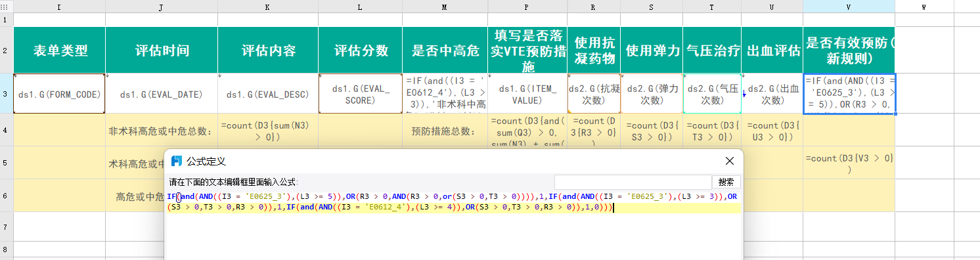
Task: Select the 是否中高危 header cell
Action: point(445,51)
